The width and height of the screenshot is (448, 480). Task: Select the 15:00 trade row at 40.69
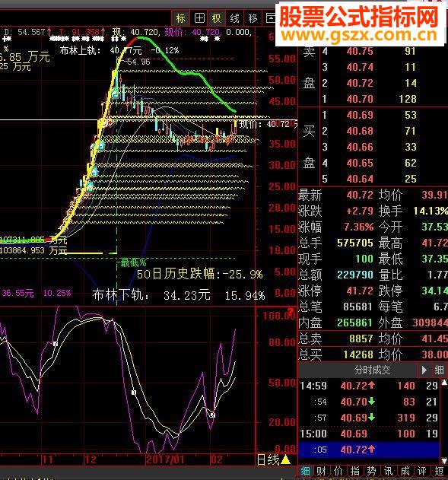click(x=369, y=434)
